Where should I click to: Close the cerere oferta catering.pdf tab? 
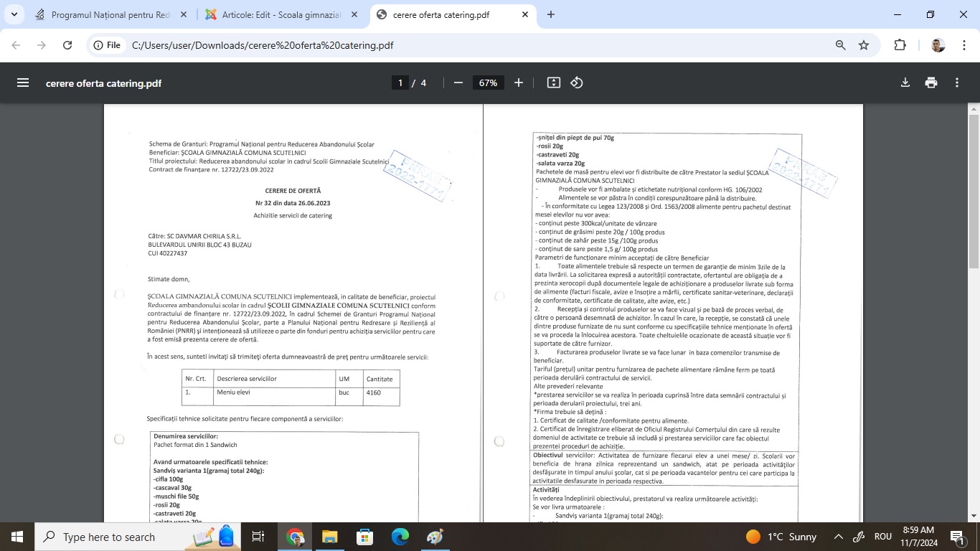[525, 14]
